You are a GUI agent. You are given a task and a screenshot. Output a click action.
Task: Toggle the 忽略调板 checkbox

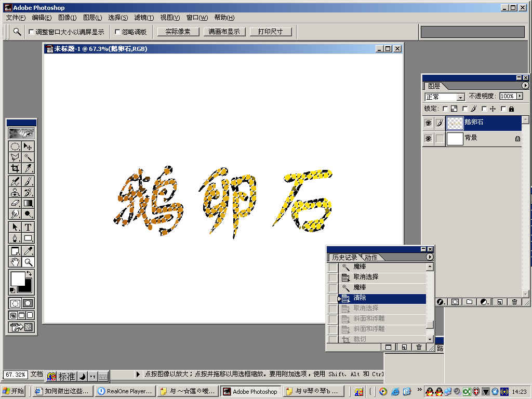[x=117, y=32]
